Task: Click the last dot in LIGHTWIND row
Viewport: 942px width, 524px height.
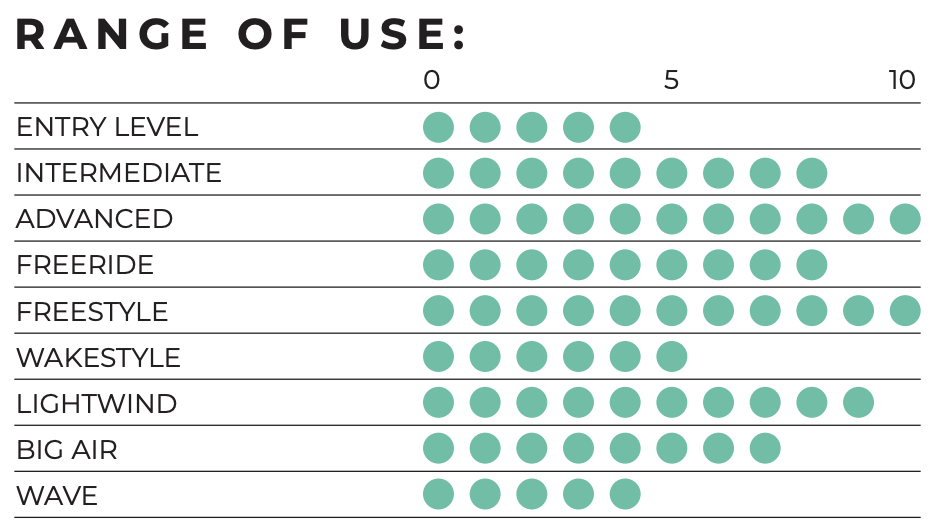Action: tap(858, 403)
